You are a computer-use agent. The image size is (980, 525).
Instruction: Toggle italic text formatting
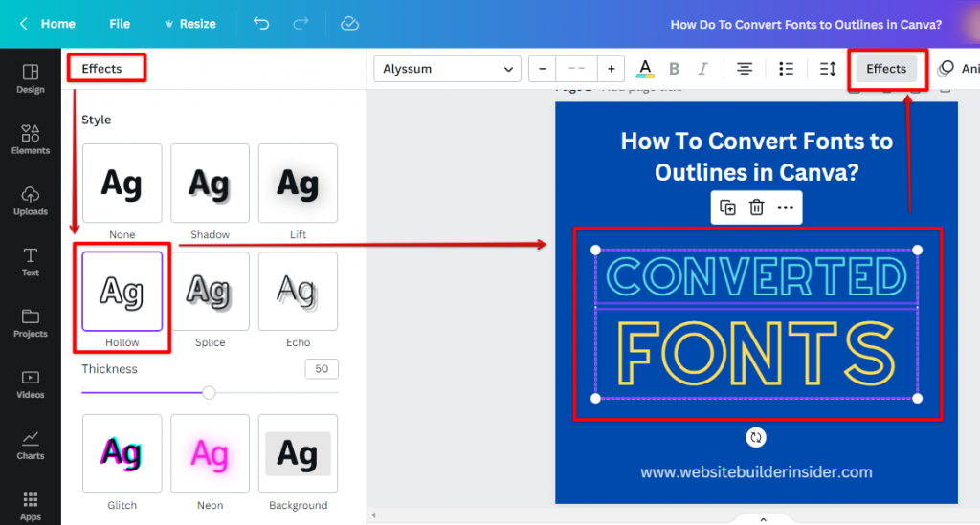(702, 69)
